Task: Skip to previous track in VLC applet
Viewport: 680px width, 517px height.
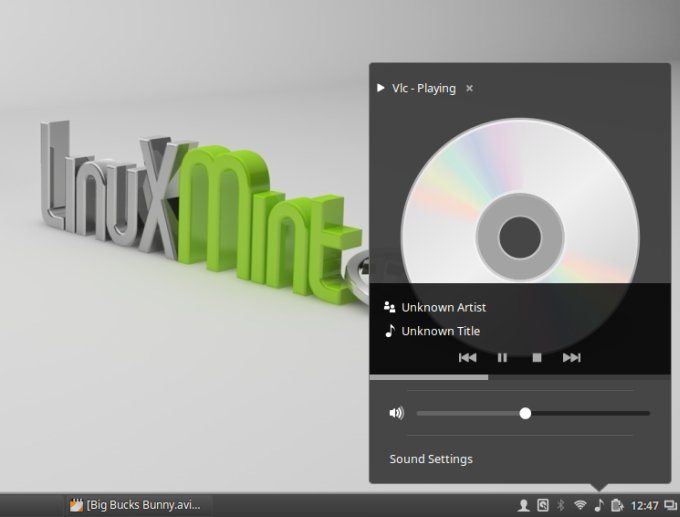Action: (468, 357)
